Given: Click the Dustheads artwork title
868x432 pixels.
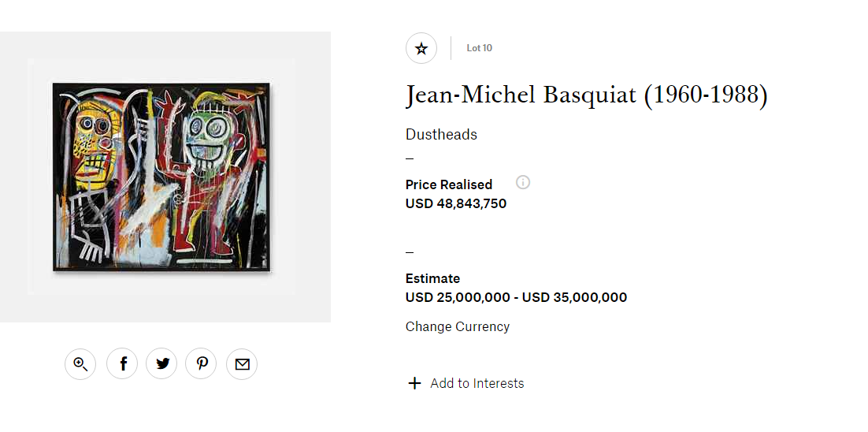Looking at the screenshot, I should 441,134.
